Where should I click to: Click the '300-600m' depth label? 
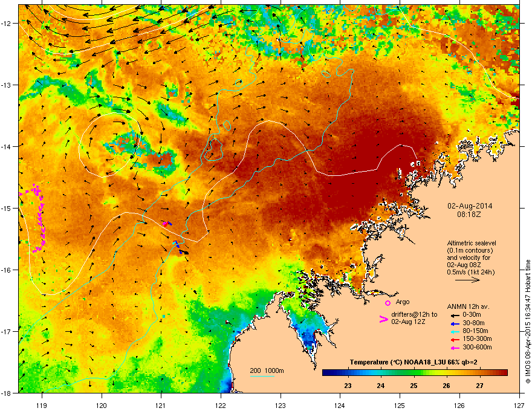click(477, 347)
